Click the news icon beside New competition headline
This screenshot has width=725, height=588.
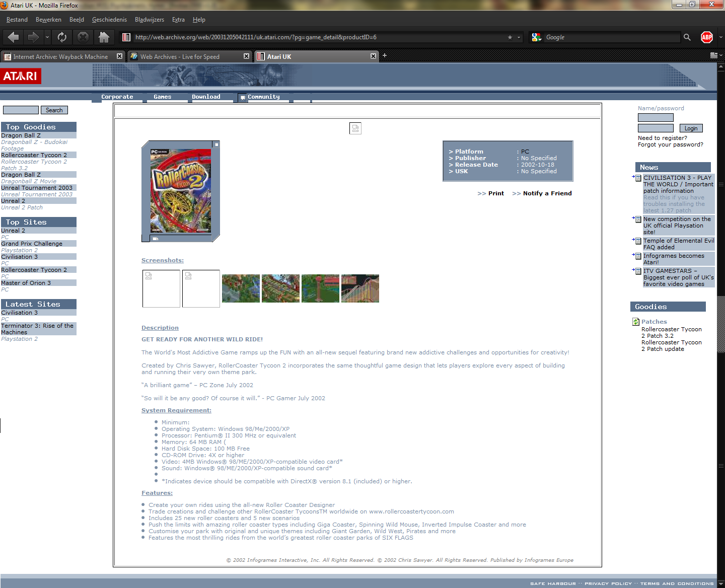[x=638, y=219]
